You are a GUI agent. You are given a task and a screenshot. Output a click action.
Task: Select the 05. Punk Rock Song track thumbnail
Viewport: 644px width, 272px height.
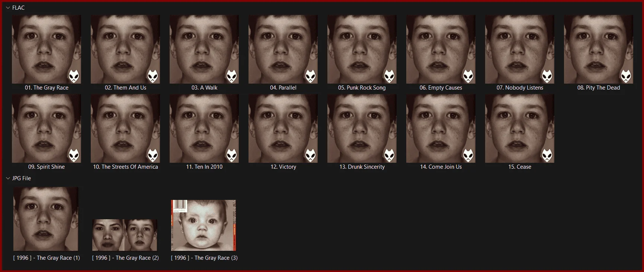[x=362, y=49]
